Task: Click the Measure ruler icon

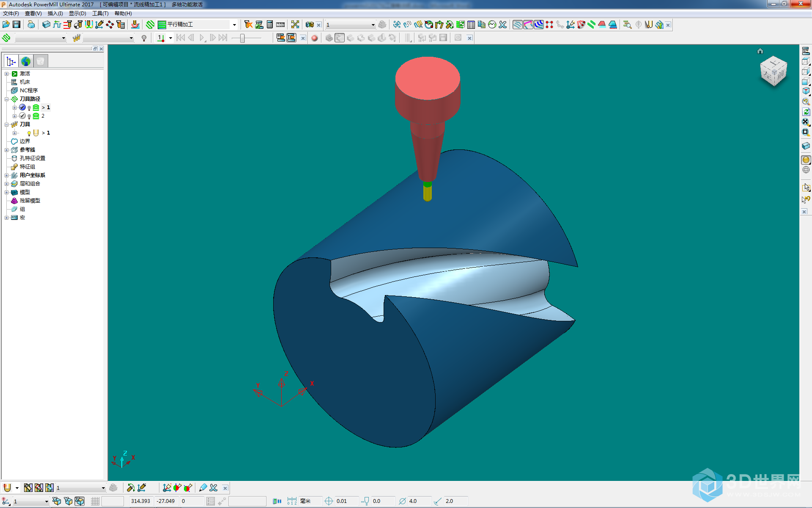Action: click(x=280, y=25)
